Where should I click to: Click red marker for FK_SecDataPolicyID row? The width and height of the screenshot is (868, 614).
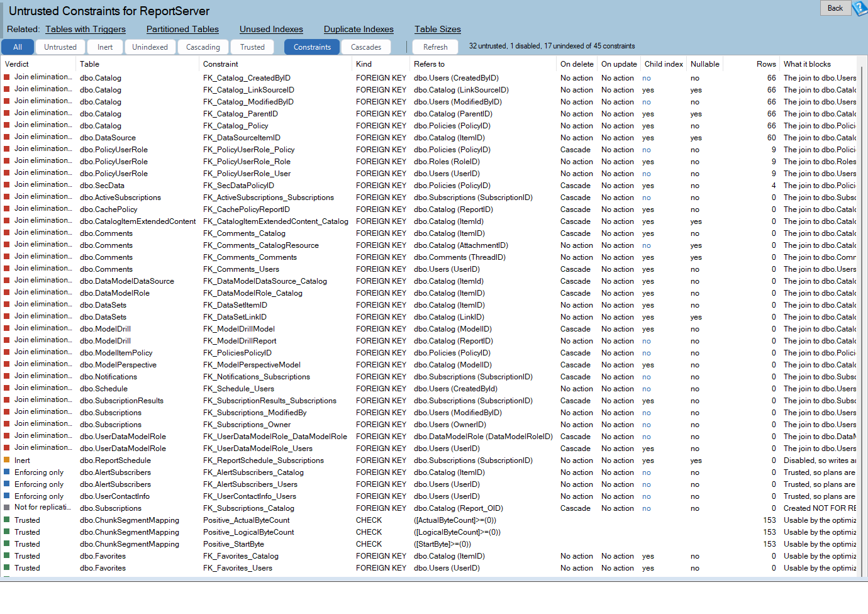(7, 186)
